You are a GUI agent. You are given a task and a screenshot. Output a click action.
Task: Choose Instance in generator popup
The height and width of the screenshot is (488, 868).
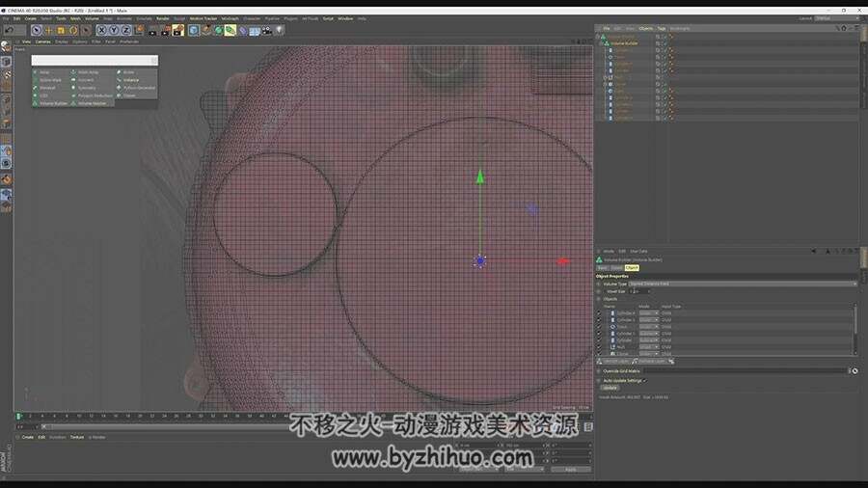[127, 80]
